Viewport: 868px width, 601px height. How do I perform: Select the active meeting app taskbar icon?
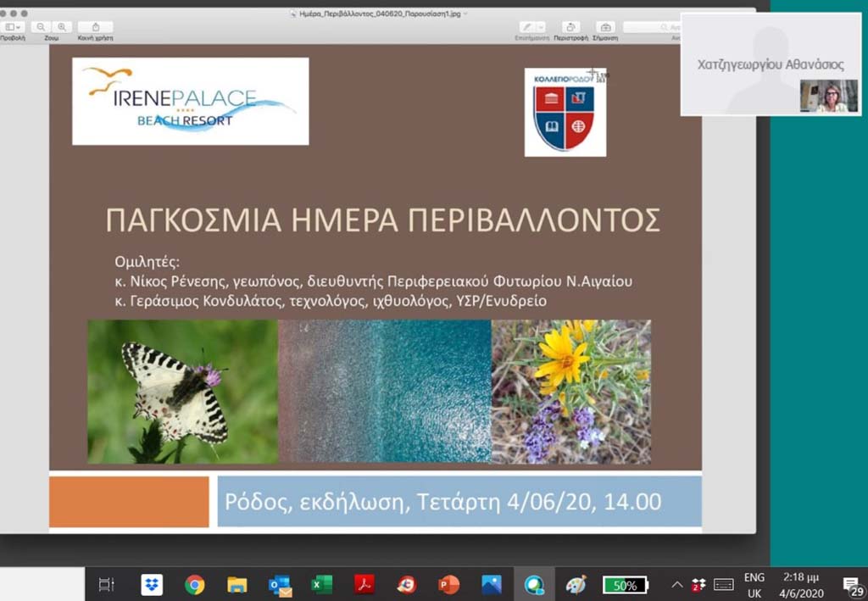click(x=534, y=584)
